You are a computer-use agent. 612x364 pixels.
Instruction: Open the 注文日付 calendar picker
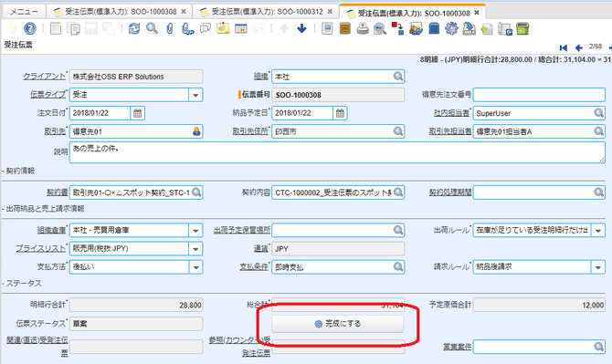coord(137,113)
